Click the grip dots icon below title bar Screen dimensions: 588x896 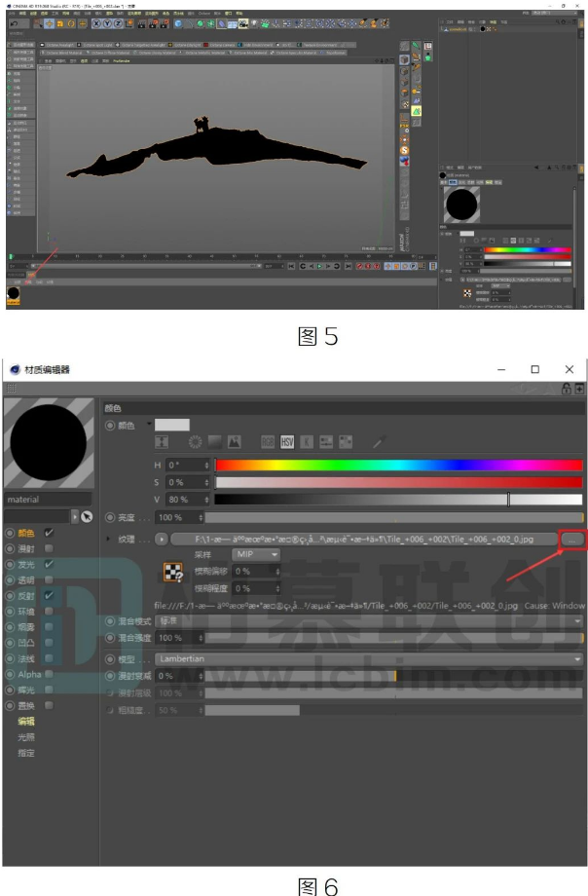pos(11,389)
